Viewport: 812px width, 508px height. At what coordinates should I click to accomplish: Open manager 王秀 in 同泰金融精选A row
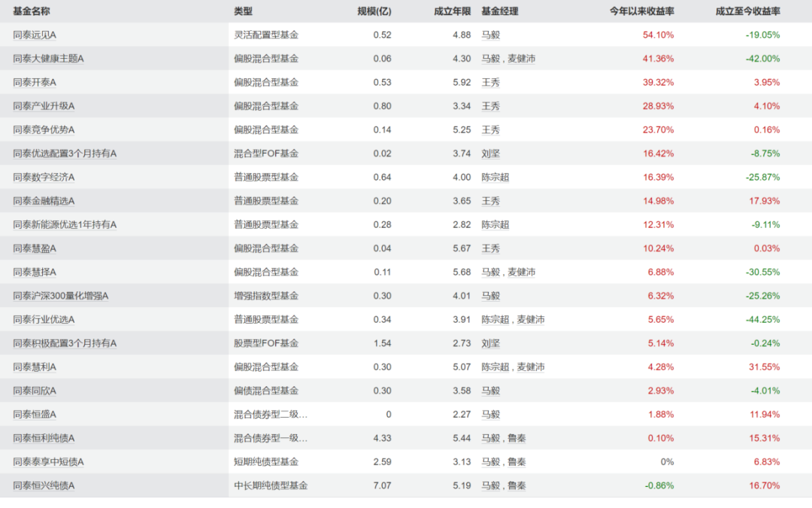click(x=491, y=201)
